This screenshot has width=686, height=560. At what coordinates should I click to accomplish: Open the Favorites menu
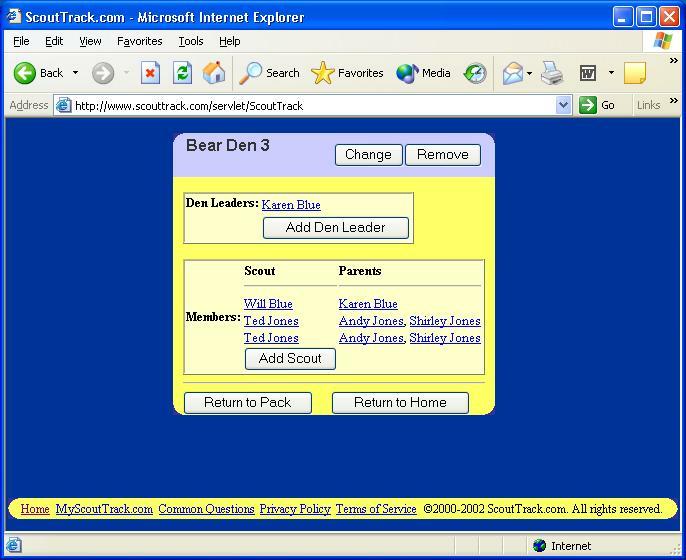coord(140,41)
